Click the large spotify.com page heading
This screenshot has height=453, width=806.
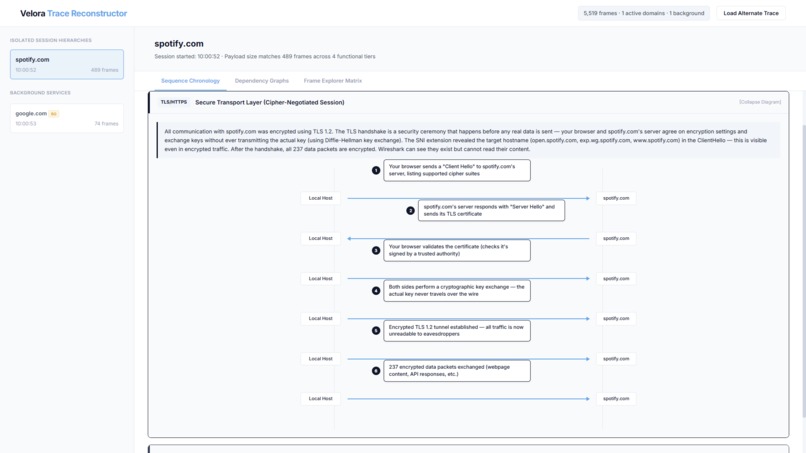[x=179, y=44]
